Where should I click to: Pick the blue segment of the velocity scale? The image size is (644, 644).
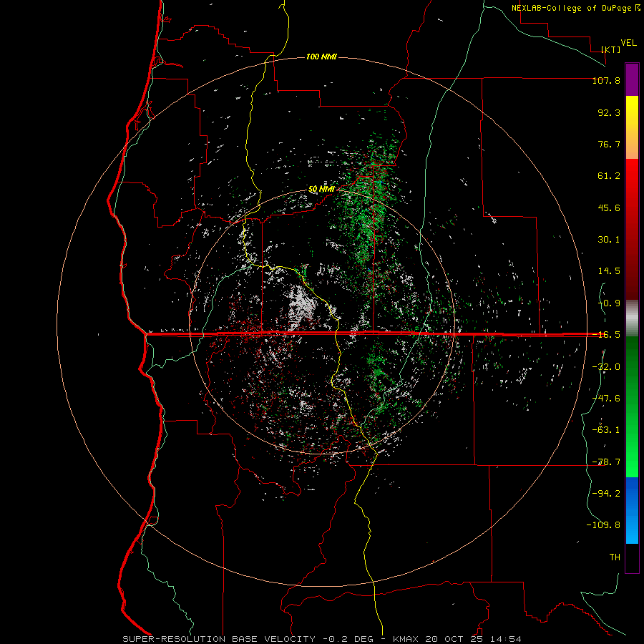[632, 510]
